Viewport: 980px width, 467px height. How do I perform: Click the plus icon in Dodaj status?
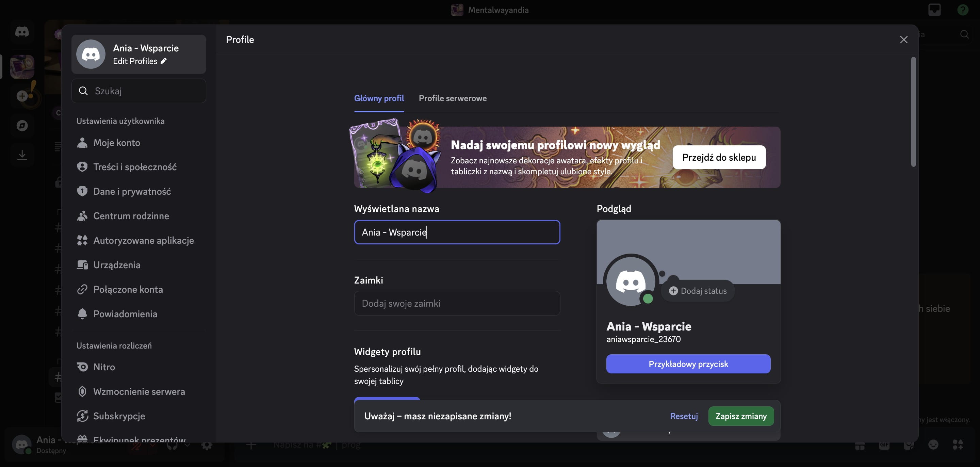(673, 291)
